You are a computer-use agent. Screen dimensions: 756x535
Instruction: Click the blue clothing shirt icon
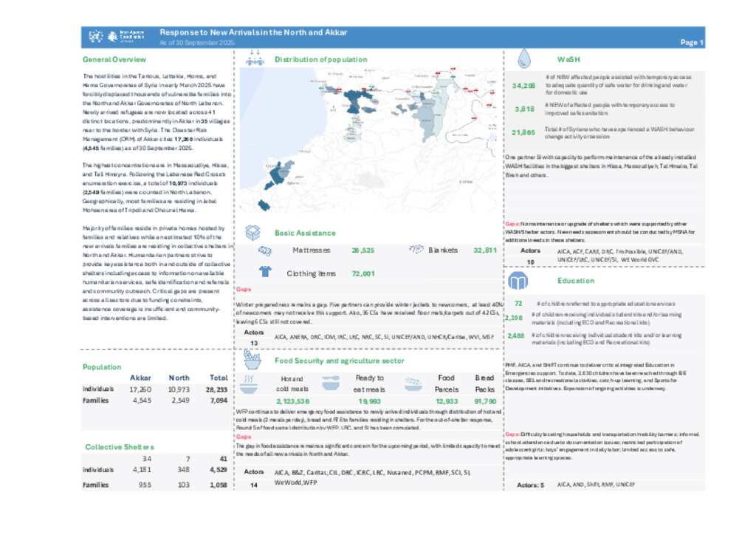coord(264,273)
